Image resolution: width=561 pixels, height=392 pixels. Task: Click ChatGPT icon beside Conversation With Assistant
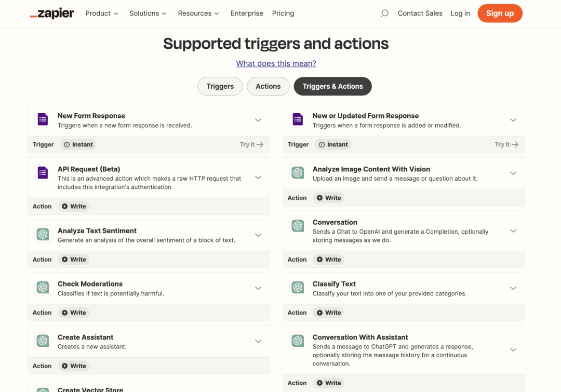pyautogui.click(x=298, y=341)
